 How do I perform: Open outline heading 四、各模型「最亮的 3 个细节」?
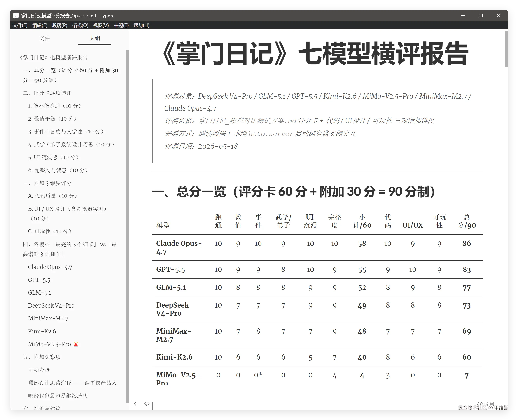click(70, 249)
